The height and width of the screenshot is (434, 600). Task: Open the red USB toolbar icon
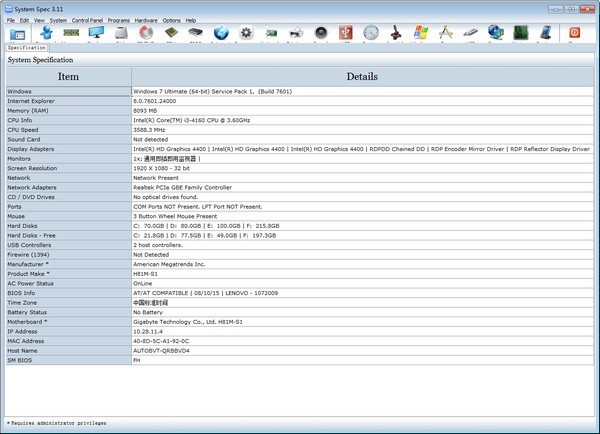(346, 33)
